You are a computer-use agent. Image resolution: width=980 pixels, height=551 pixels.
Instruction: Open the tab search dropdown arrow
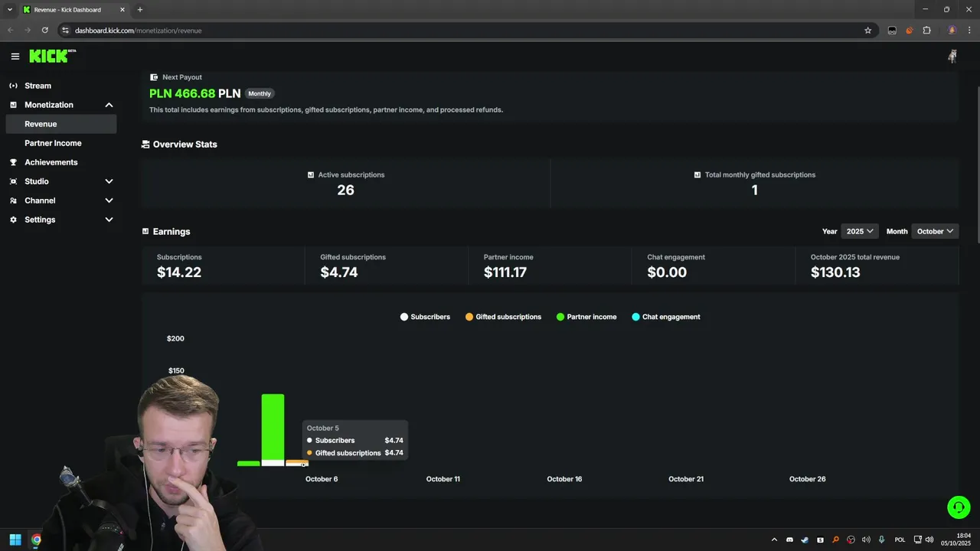(9, 10)
